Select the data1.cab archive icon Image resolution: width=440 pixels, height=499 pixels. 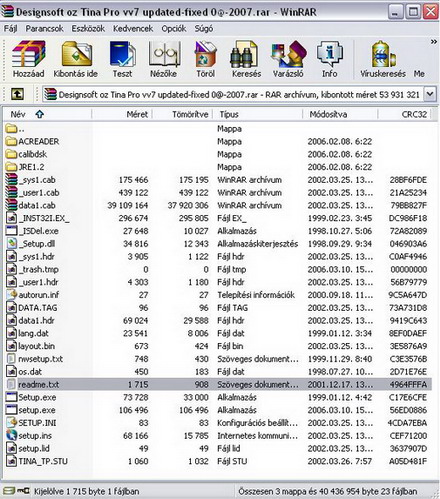tap(11, 205)
